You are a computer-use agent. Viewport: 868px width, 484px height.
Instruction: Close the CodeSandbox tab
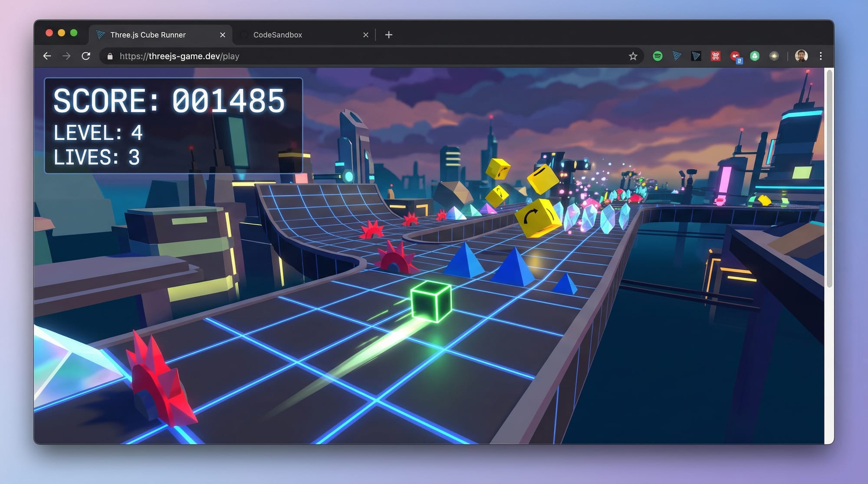pos(365,35)
